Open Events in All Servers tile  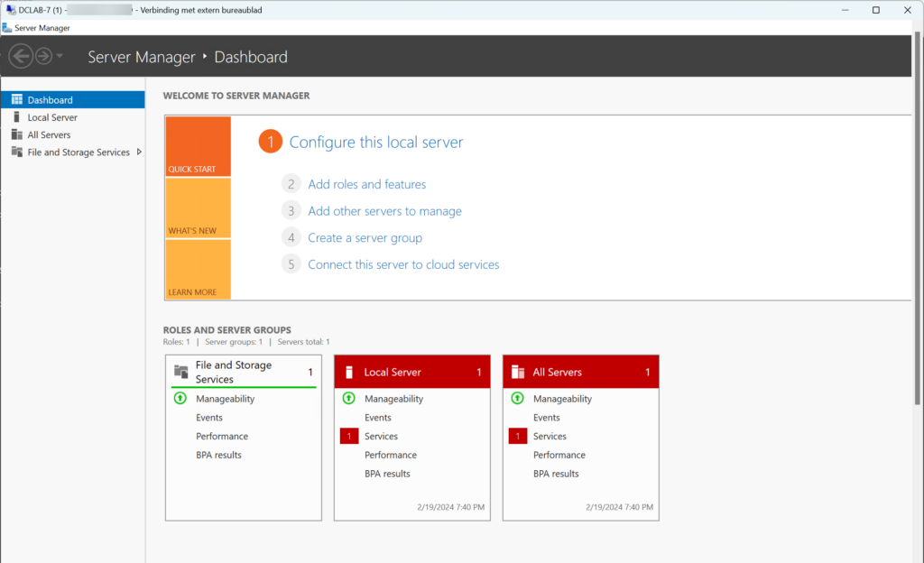(546, 418)
